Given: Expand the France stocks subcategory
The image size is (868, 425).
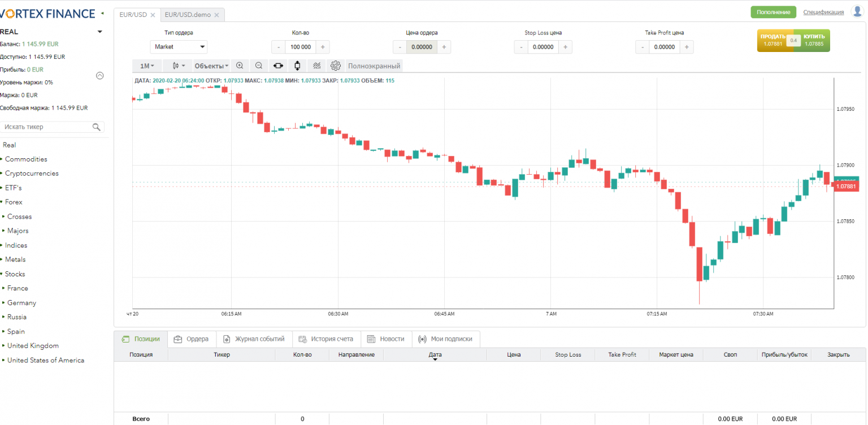Looking at the screenshot, I should 18,288.
